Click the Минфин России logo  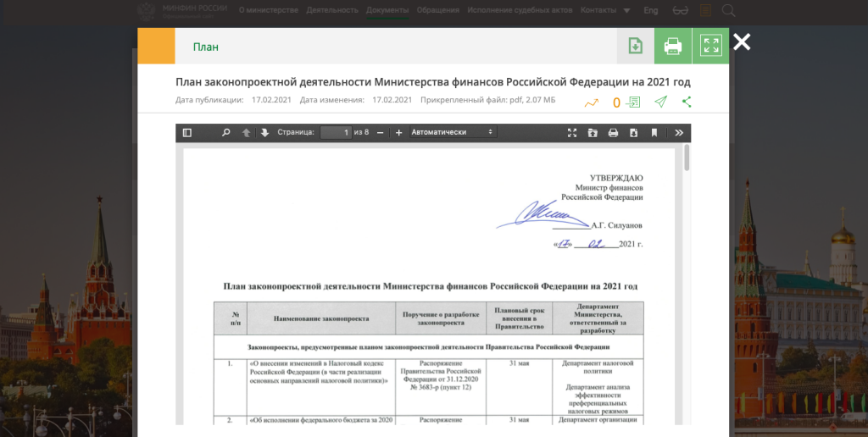182,10
